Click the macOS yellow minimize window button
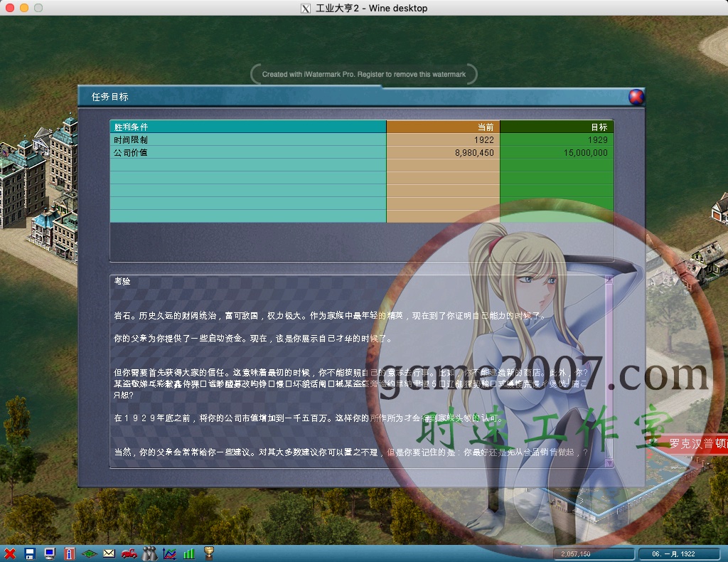728x562 pixels. (x=24, y=8)
